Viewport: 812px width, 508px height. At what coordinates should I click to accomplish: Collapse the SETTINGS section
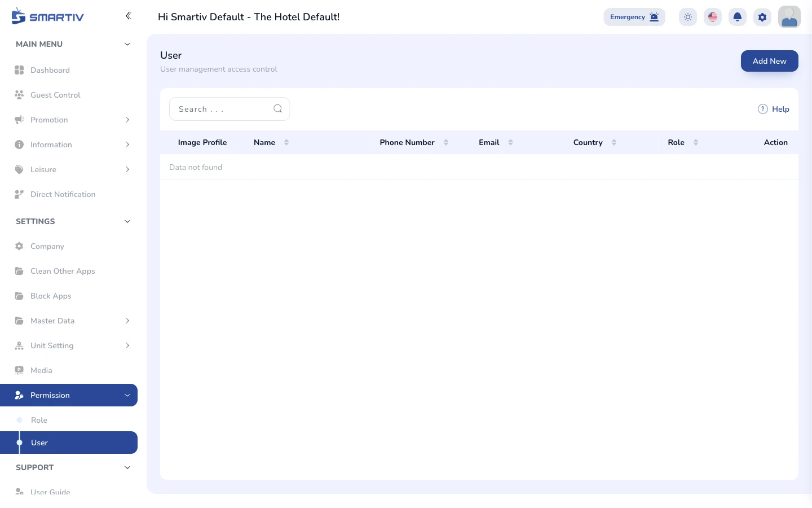pyautogui.click(x=127, y=221)
